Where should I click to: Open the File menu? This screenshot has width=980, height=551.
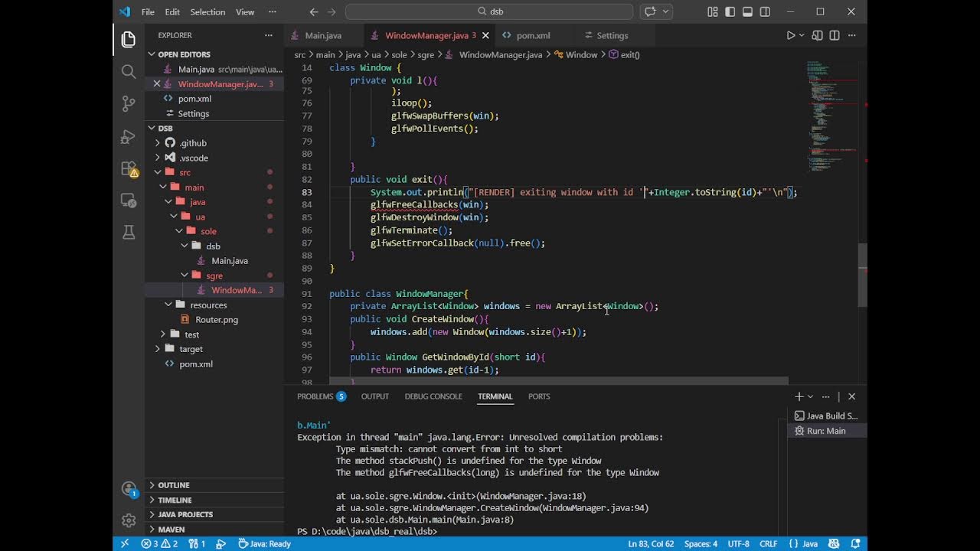148,11
